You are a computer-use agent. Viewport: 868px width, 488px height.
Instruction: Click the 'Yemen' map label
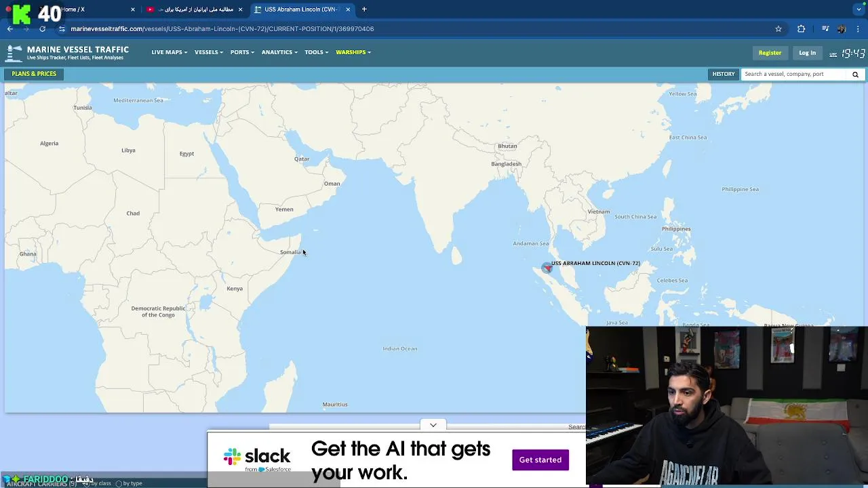coord(284,209)
